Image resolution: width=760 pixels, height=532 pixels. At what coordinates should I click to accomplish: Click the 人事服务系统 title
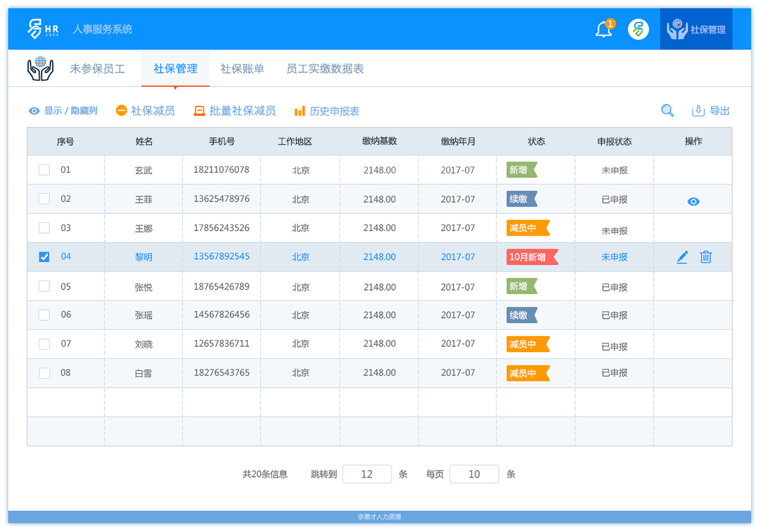[103, 29]
